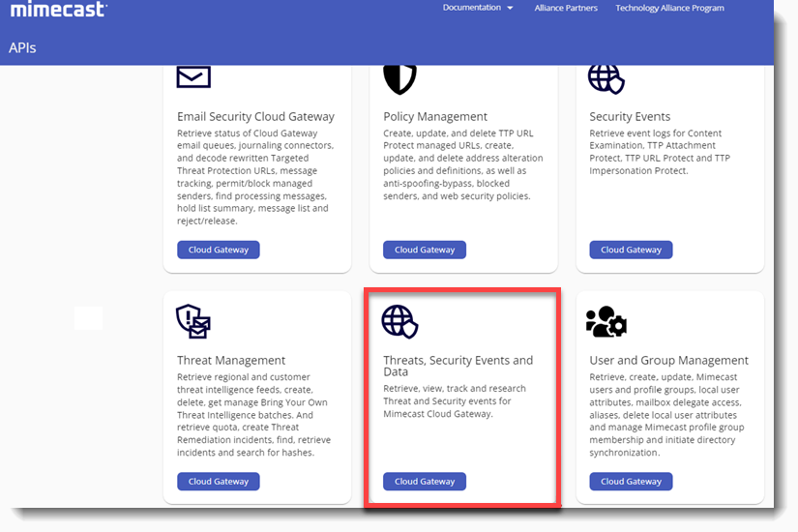This screenshot has height=532, width=798.
Task: Click the Policy Management card title
Action: pyautogui.click(x=435, y=117)
